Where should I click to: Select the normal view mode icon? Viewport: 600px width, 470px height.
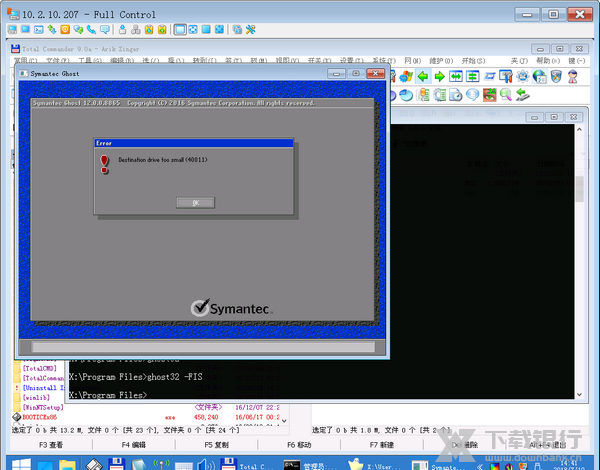point(180,29)
